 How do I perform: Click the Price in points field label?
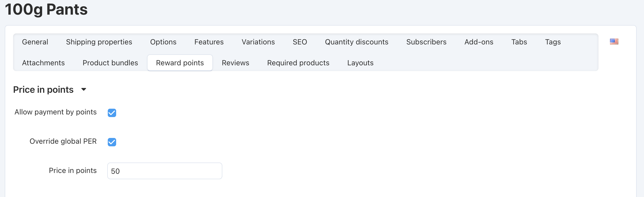click(73, 171)
